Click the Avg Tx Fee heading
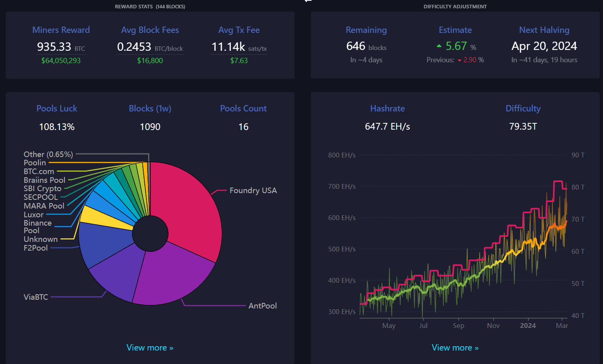 (x=239, y=30)
